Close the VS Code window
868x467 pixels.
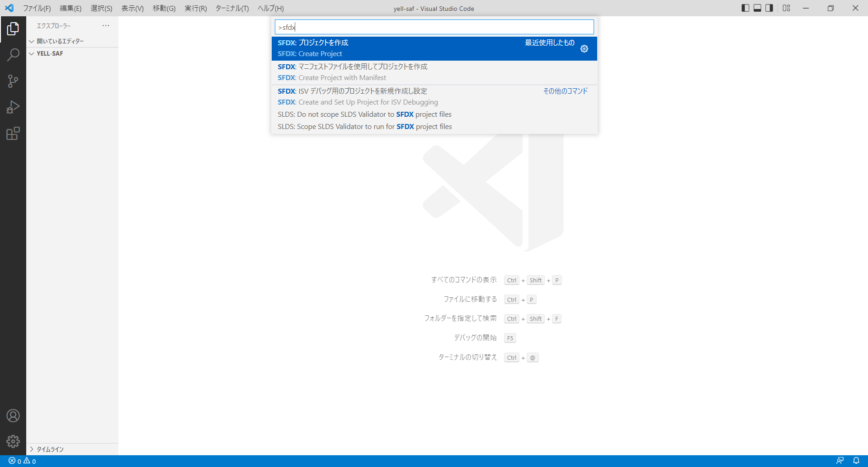[855, 8]
